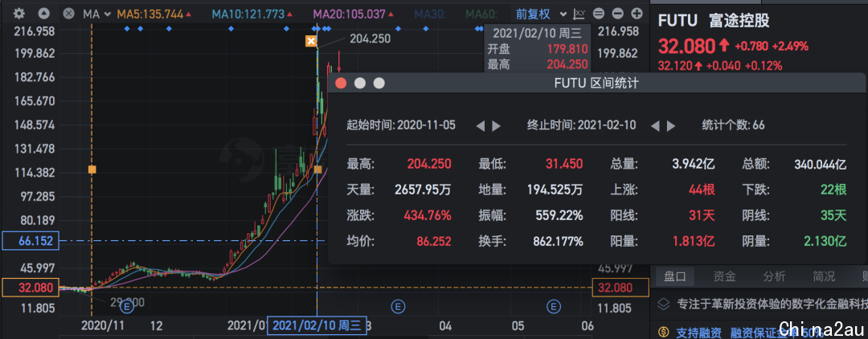Click the earnings E marker near 05
Viewport: 868px width, 339px height.
tap(553, 305)
